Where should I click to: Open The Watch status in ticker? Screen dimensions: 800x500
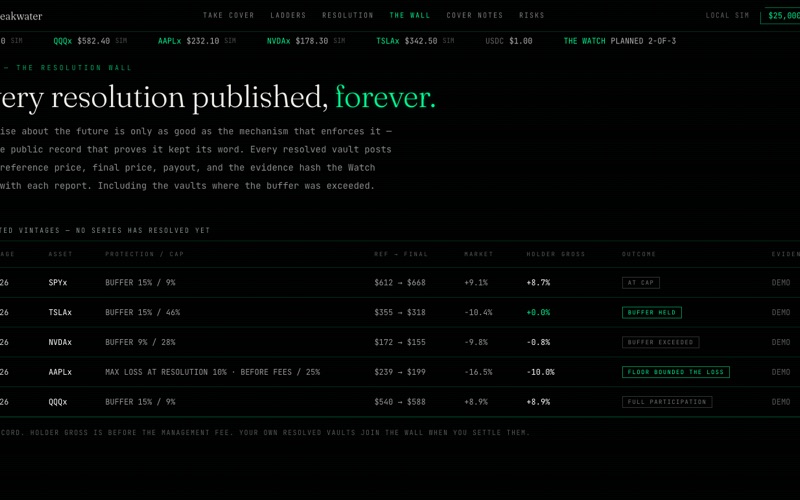coord(619,41)
